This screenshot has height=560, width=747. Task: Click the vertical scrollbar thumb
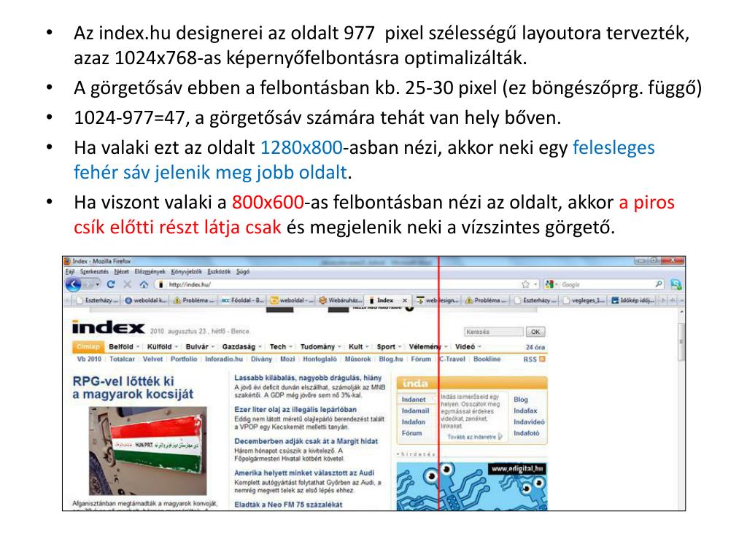(x=681, y=341)
